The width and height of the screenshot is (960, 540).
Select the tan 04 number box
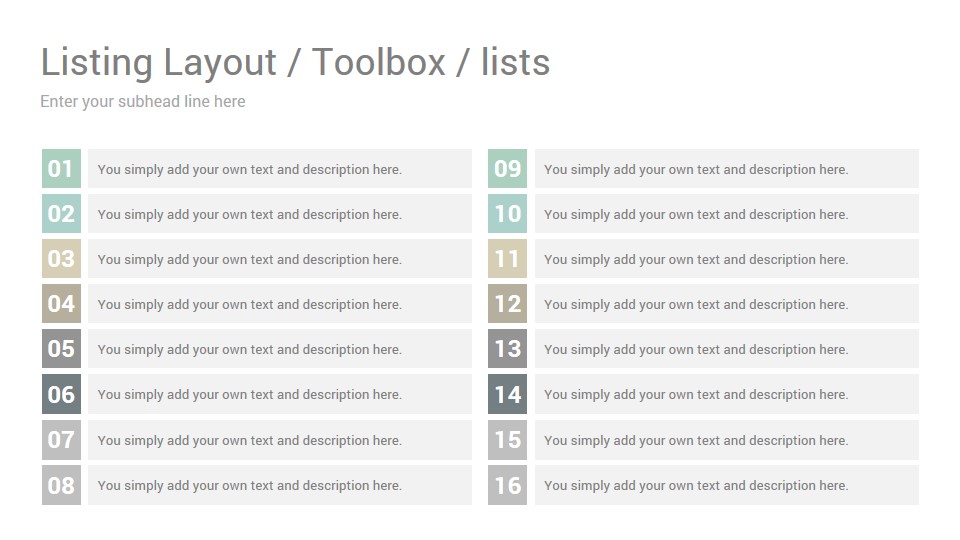(x=61, y=303)
